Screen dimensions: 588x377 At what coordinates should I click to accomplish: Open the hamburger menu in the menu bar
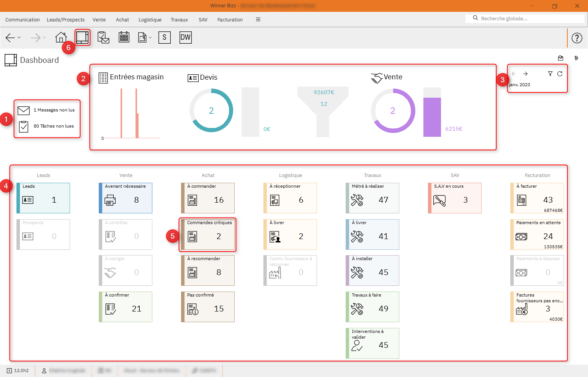[258, 20]
